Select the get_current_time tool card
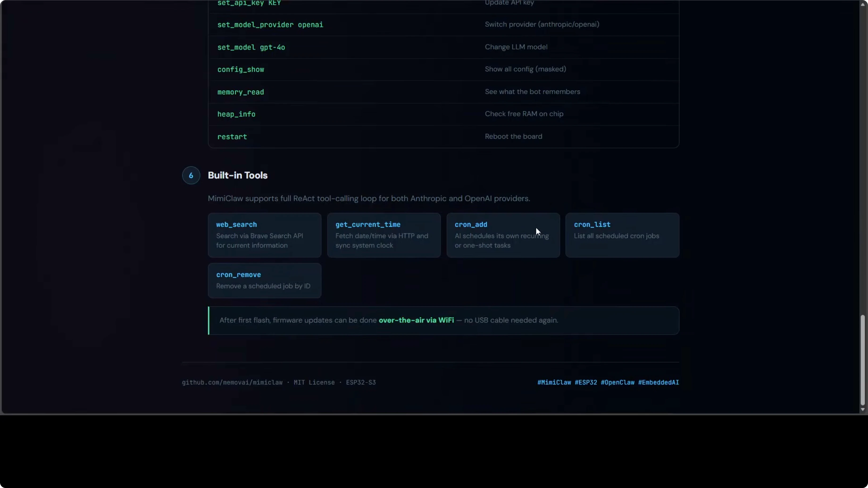 [384, 235]
